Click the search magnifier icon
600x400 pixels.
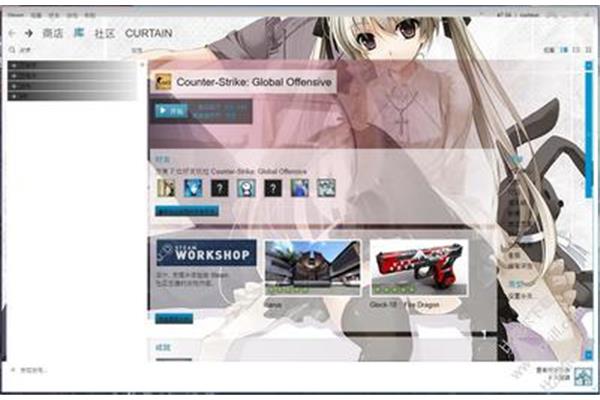pos(12,50)
